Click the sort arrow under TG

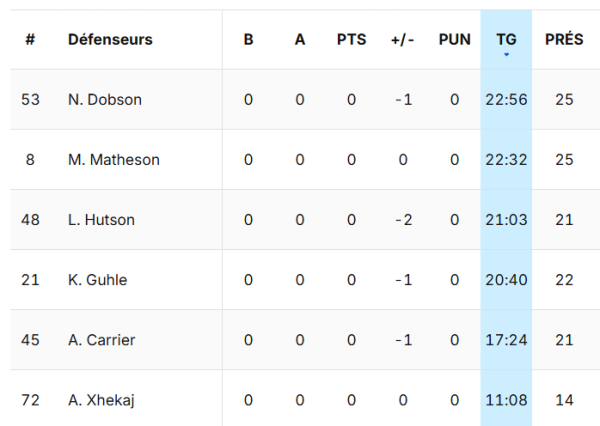(x=506, y=54)
